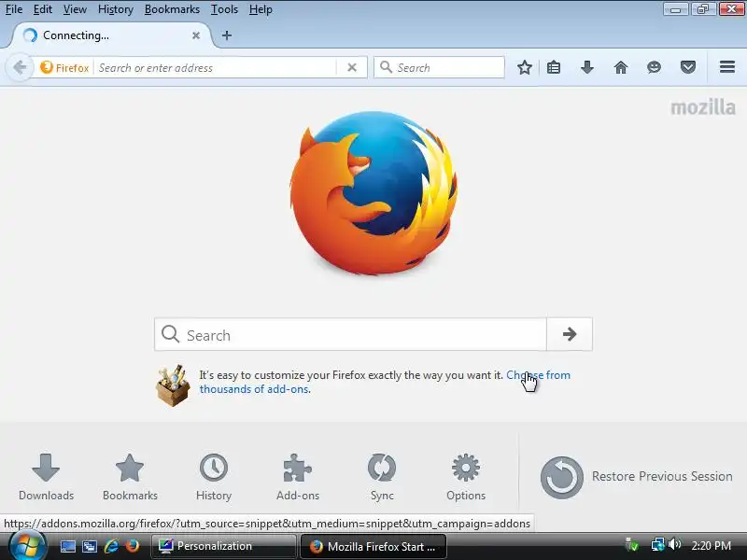Viewport: 747px width, 560px height.
Task: Open the View menu
Action: (x=75, y=9)
